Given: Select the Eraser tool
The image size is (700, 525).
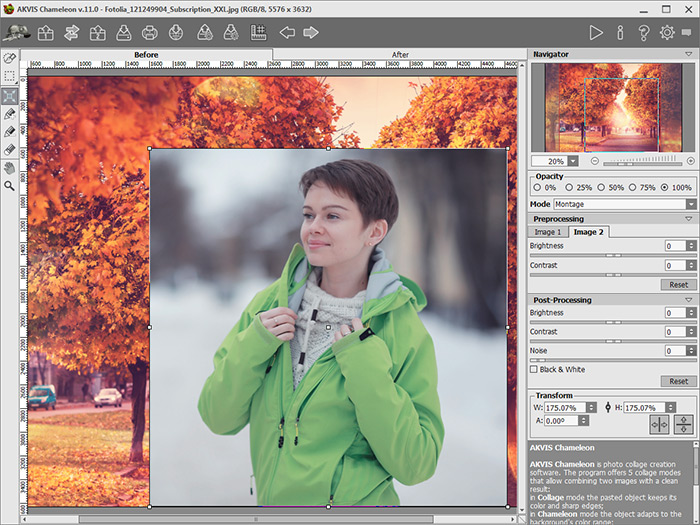Looking at the screenshot, I should pyautogui.click(x=9, y=150).
